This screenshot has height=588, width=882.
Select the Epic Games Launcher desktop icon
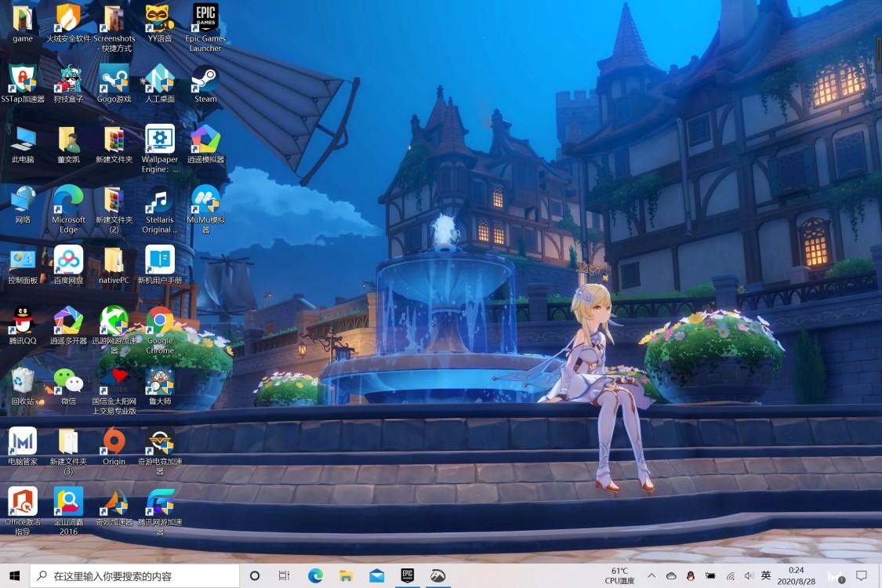click(205, 28)
